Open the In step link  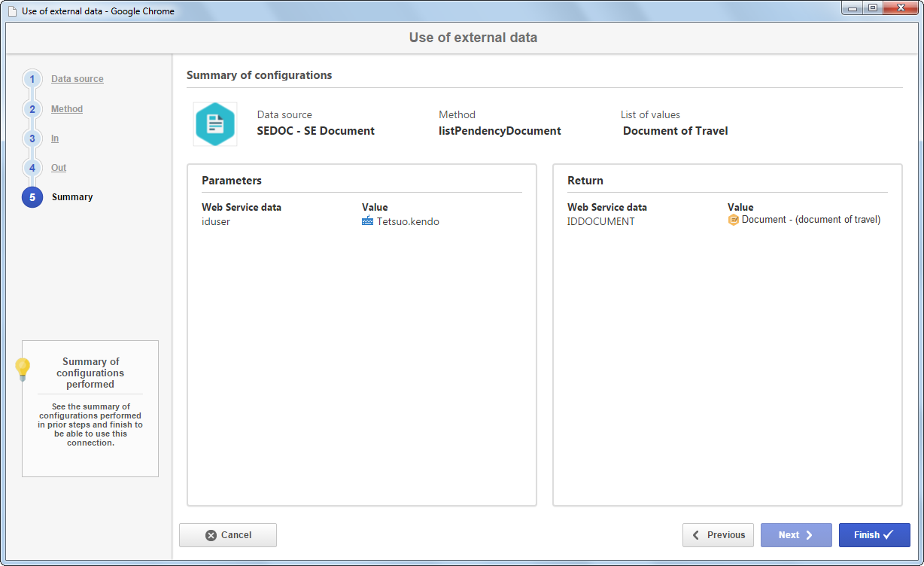tap(55, 138)
